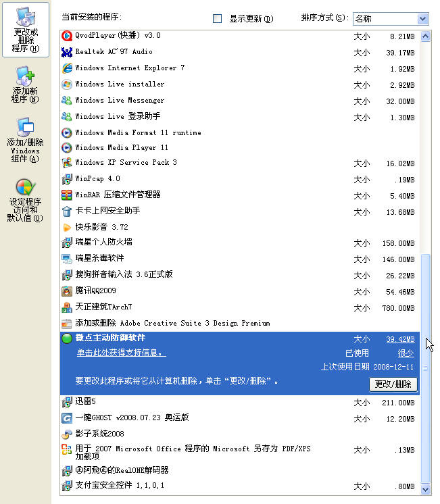440x504 pixels.
Task: Click the Windows XP Service Pack 3 icon
Action: [67, 163]
